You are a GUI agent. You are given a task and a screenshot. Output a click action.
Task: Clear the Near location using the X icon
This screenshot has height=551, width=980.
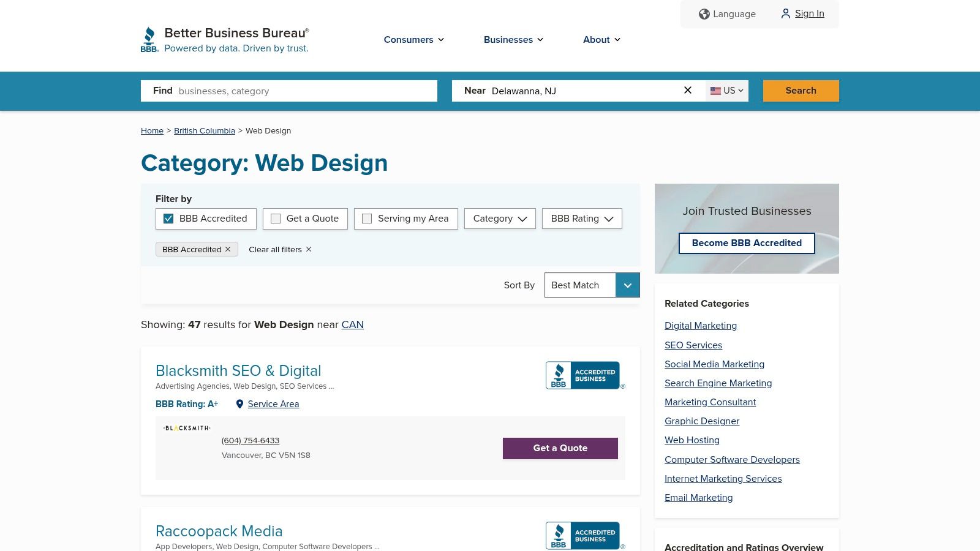(687, 90)
